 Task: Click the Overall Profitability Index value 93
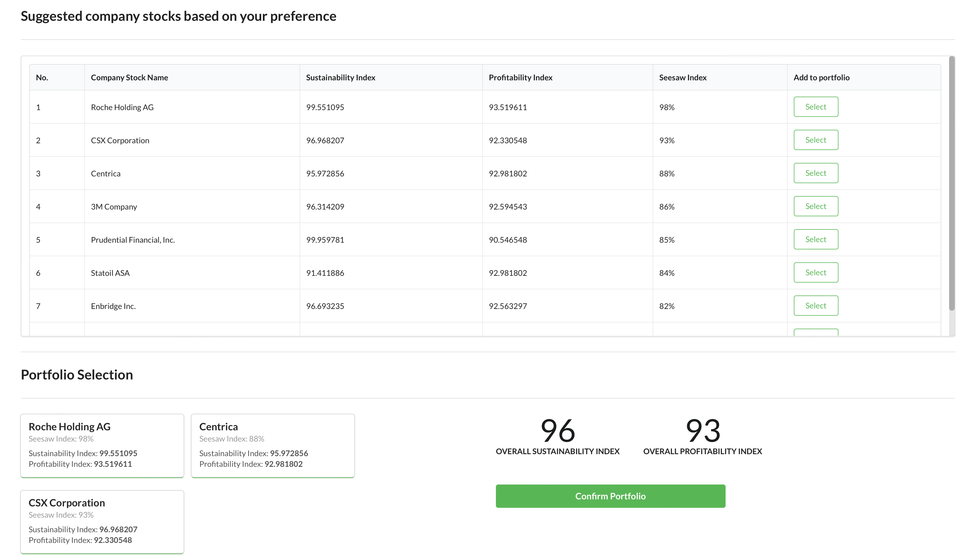(703, 430)
